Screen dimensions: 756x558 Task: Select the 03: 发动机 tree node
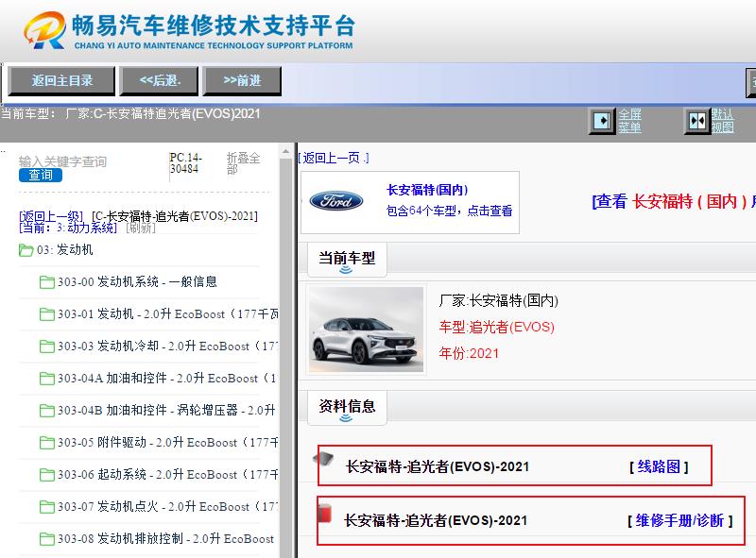(x=64, y=250)
